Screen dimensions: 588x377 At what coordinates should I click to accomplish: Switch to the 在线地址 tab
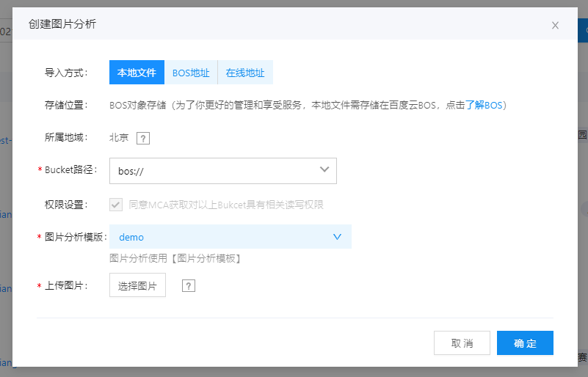[245, 73]
